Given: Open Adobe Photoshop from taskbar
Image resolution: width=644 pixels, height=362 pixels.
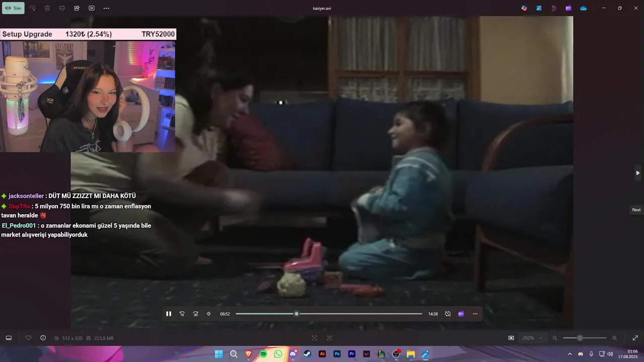Looking at the screenshot, I should coord(337,354).
